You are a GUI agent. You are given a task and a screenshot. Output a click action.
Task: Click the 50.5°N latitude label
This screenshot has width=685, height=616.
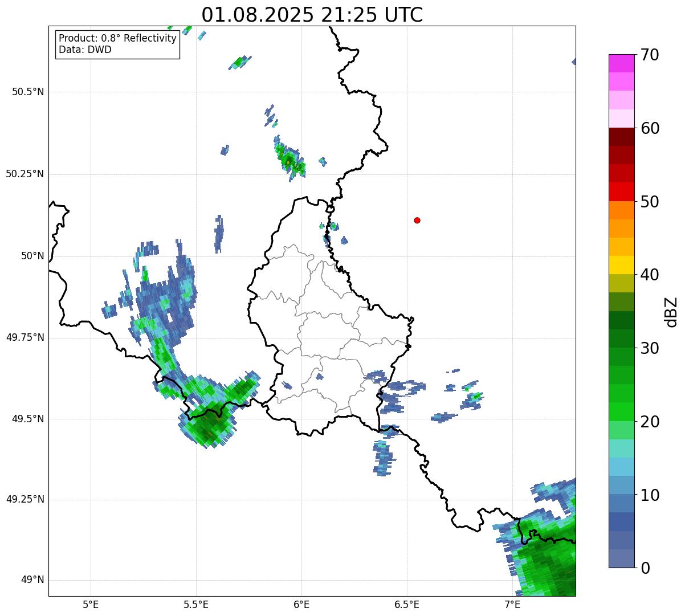pos(28,92)
